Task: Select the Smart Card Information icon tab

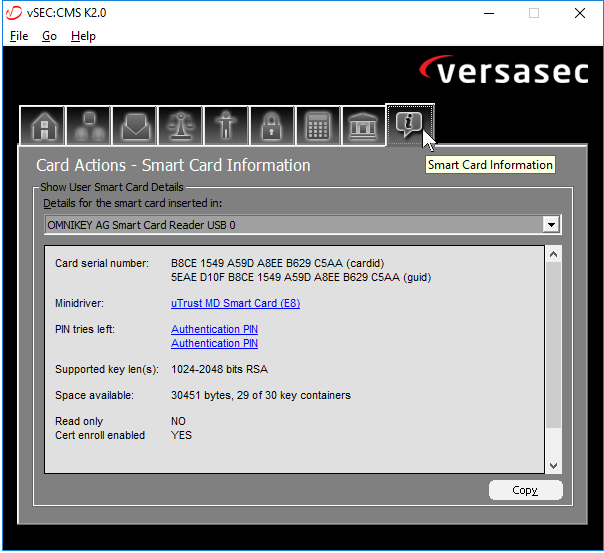Action: point(410,125)
